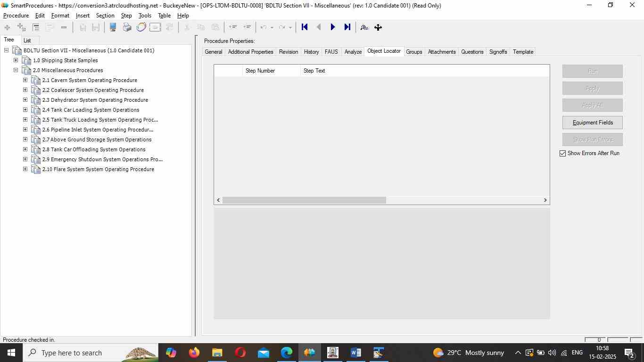Click the add-step plus icon at toolbar start
This screenshot has height=362, width=644.
7,27
